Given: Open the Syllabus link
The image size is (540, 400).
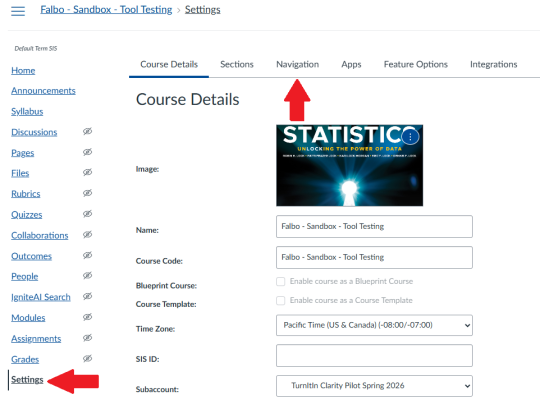Looking at the screenshot, I should pyautogui.click(x=27, y=112).
